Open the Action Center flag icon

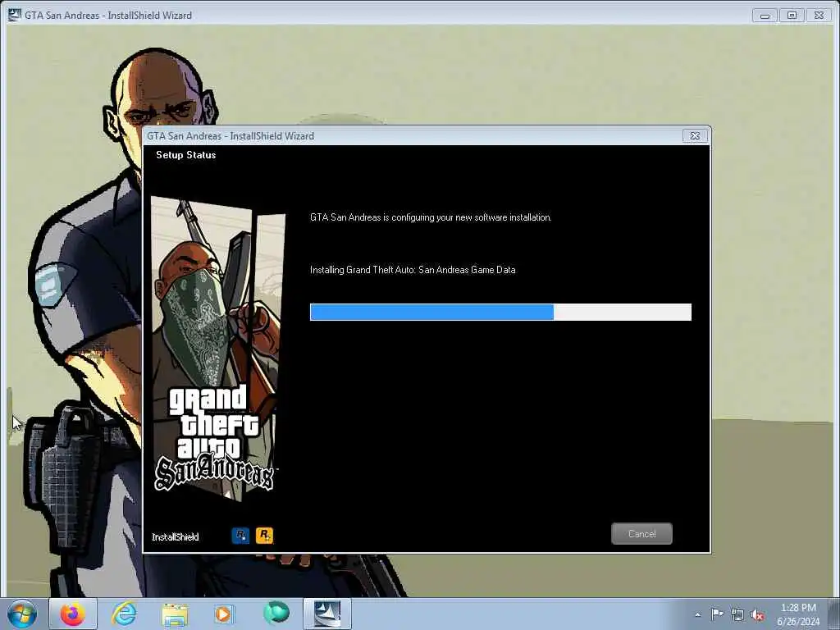coord(717,614)
